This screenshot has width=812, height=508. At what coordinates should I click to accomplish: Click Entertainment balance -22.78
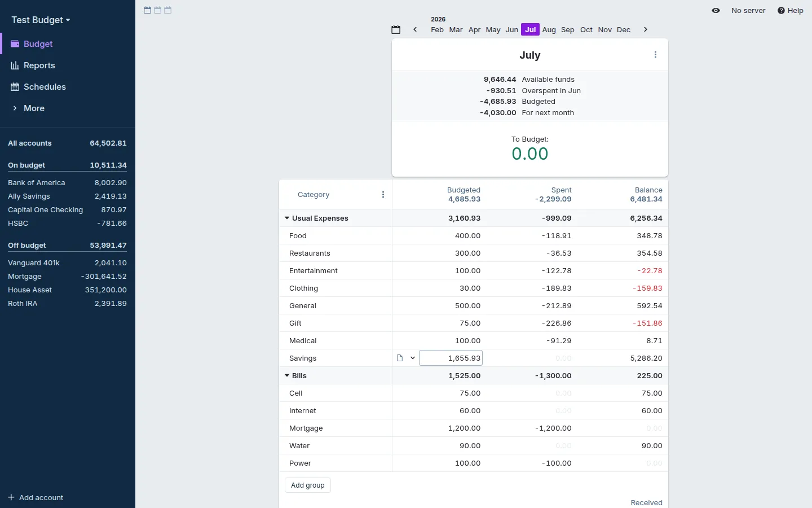click(x=650, y=271)
